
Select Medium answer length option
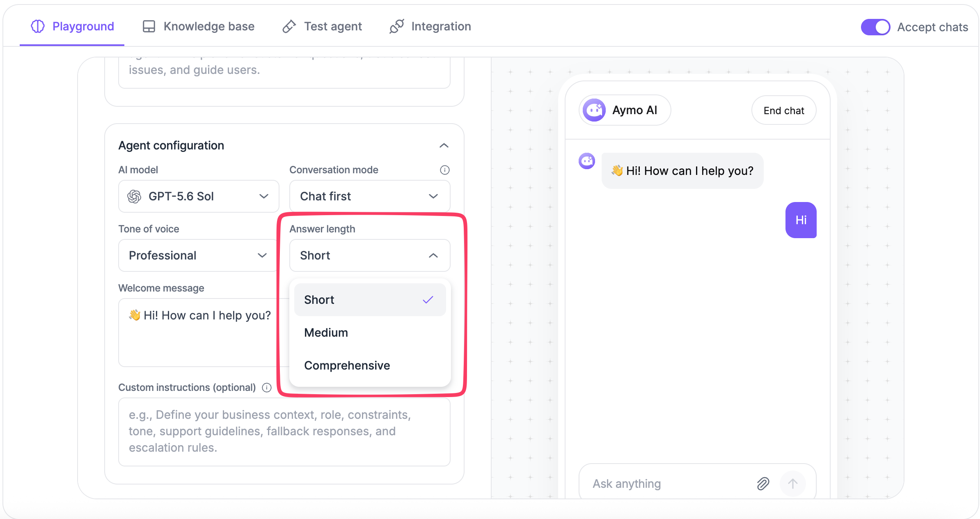pos(370,333)
